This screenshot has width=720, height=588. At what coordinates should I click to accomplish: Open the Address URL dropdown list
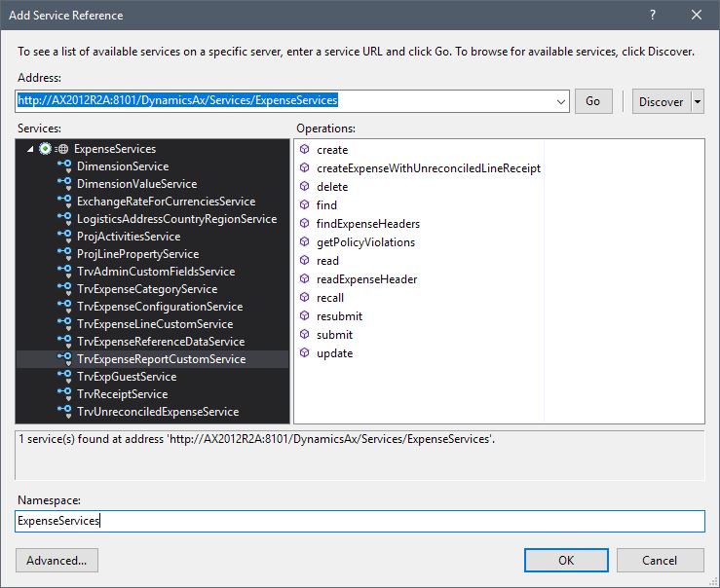click(560, 101)
